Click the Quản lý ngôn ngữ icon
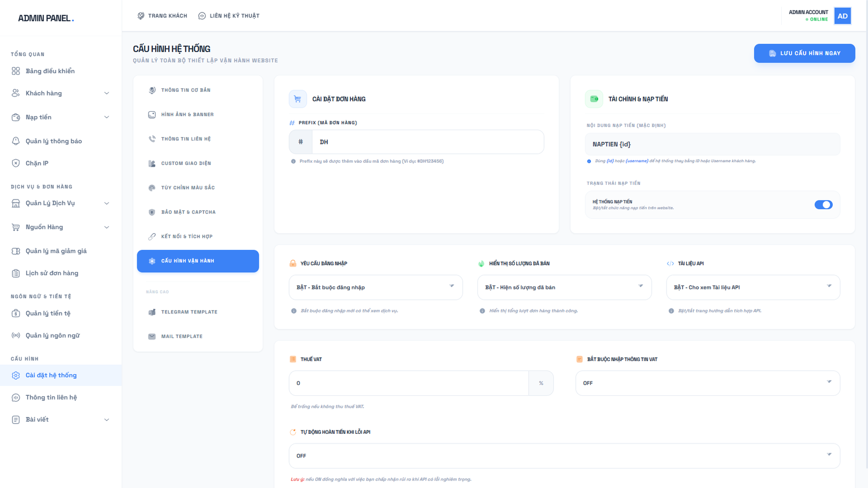The height and width of the screenshot is (488, 868). tap(16, 336)
